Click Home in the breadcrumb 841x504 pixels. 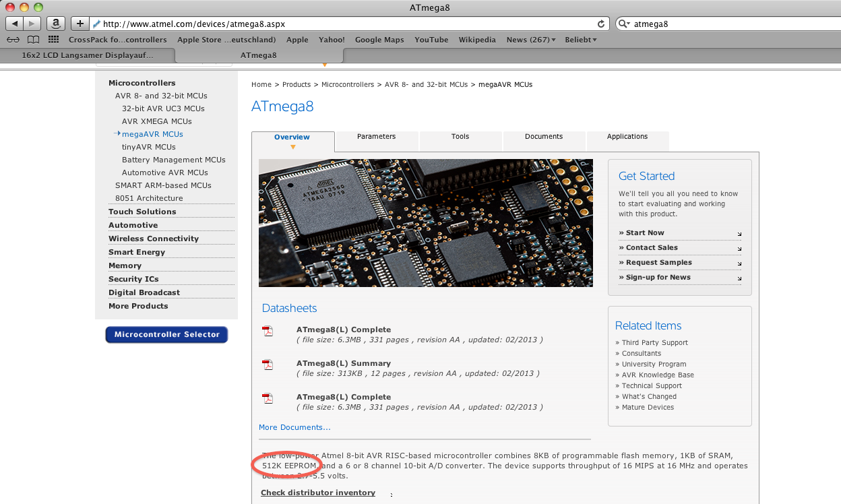point(261,85)
